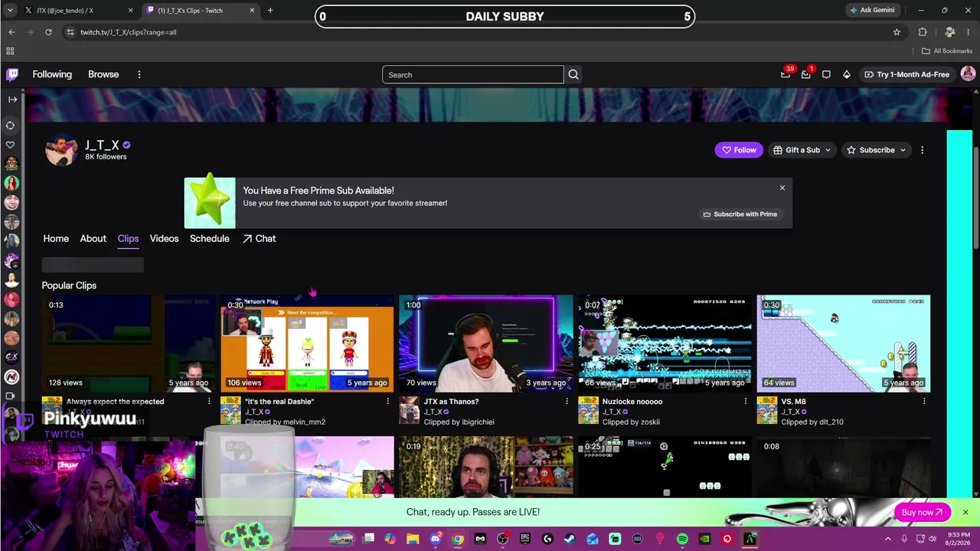Play the "Nuzlocke nooooo" clip thumbnail
The height and width of the screenshot is (551, 980).
665,343
